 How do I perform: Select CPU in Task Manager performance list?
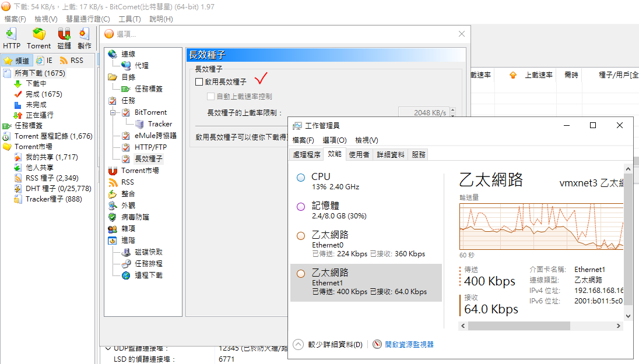point(366,181)
